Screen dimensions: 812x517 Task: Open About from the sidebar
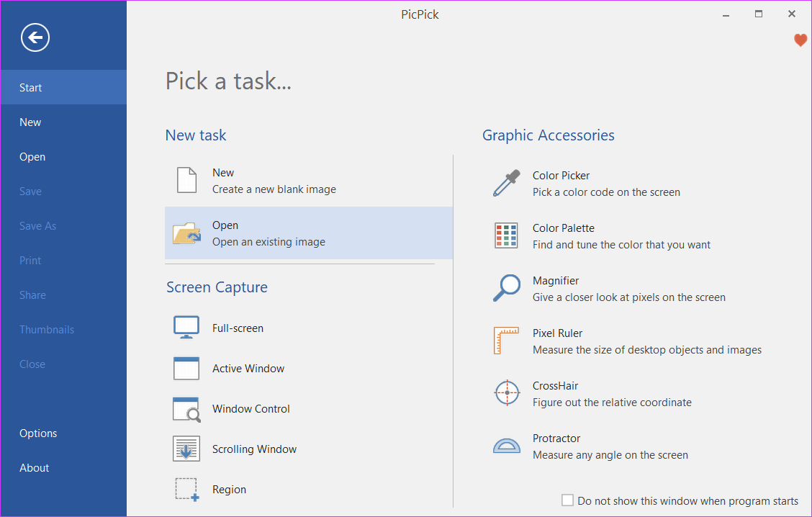click(63, 468)
